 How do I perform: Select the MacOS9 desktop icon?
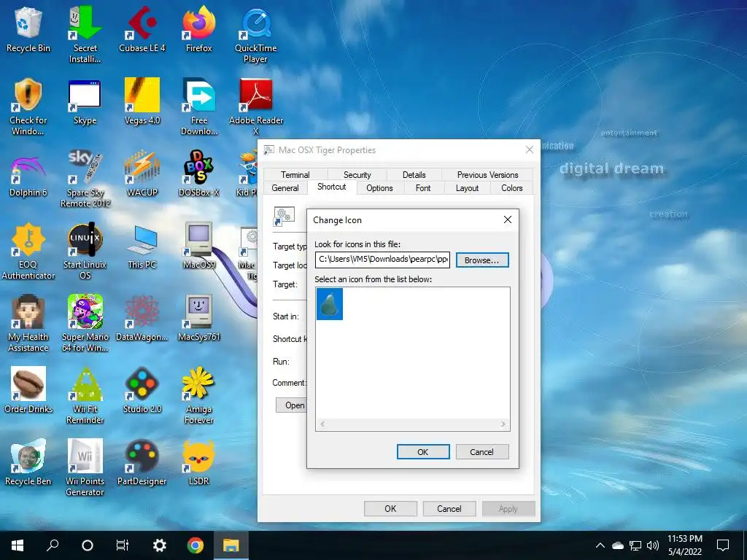tap(198, 246)
